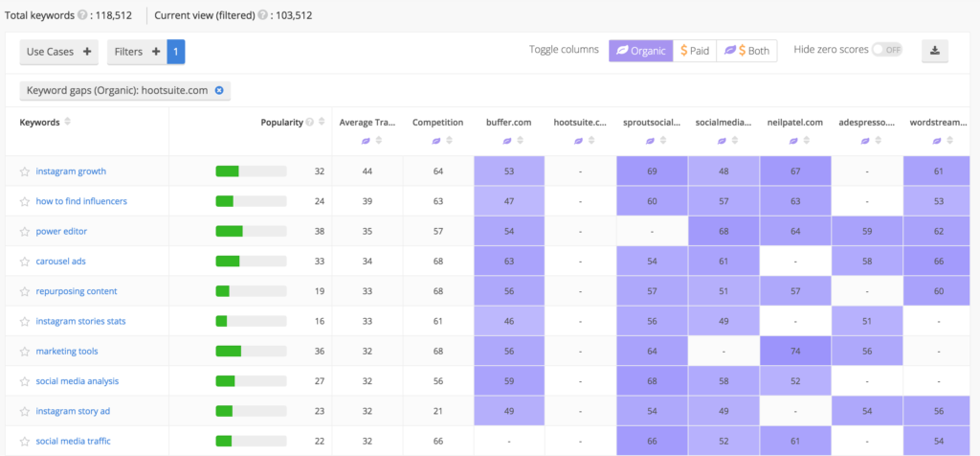980x456 pixels.
Task: Sort adespresso column
Action: 879,142
